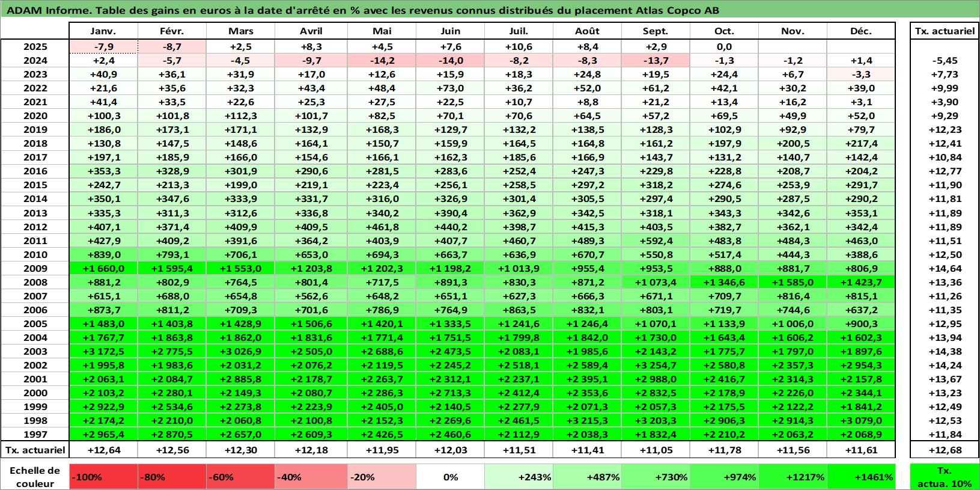This screenshot has width=980, height=490.
Task: Click the +1 660,0 cell in 2009
Action: pos(103,268)
